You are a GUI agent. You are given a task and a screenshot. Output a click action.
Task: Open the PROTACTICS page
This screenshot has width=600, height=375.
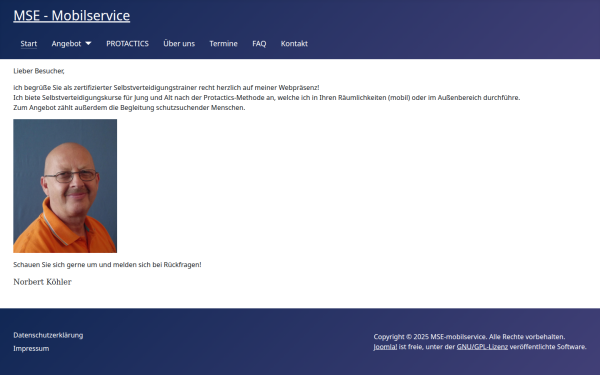tap(127, 44)
